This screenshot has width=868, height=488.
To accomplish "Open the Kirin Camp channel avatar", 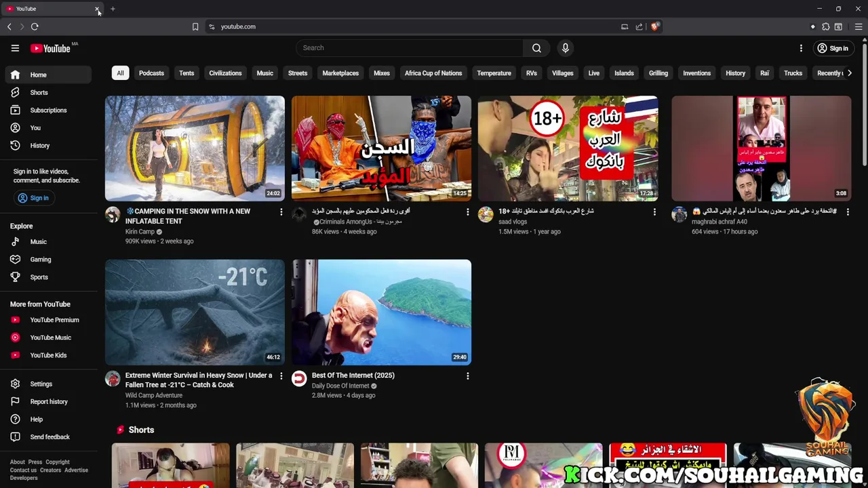I will [x=113, y=215].
